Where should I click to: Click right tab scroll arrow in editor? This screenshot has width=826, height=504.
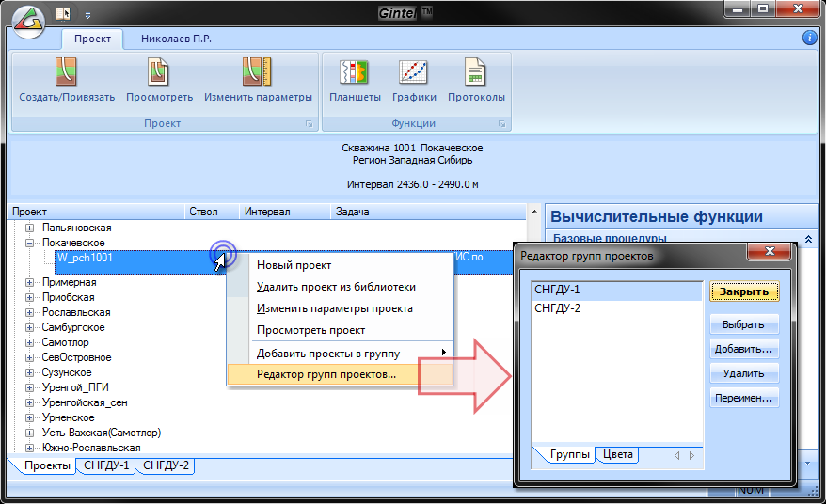coord(692,455)
